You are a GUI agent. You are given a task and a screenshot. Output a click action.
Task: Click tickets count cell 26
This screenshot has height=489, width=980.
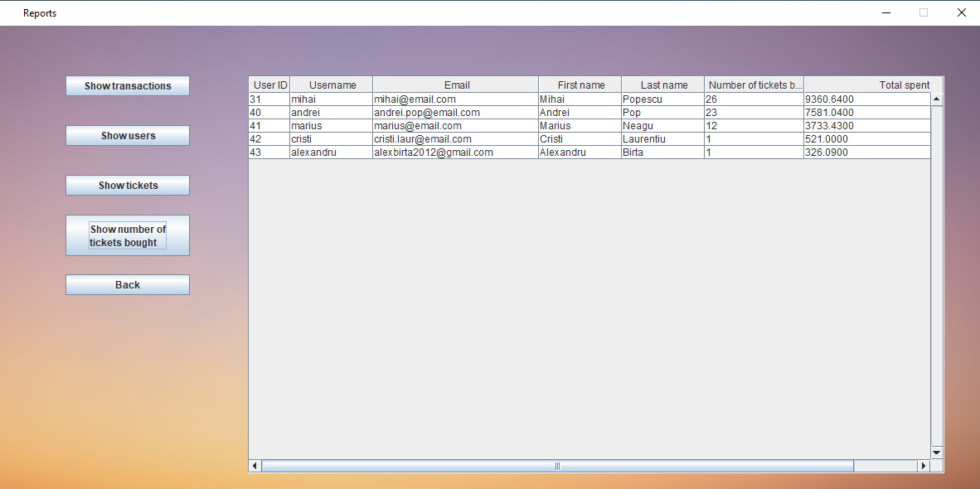pos(754,99)
